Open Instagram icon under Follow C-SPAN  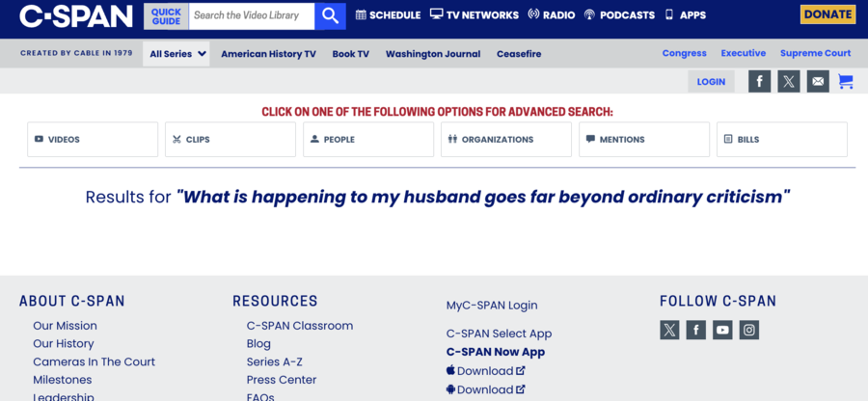coord(749,330)
